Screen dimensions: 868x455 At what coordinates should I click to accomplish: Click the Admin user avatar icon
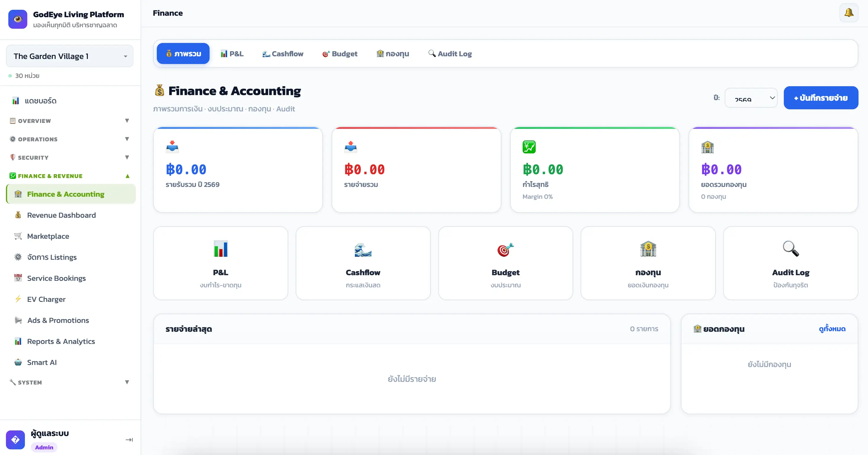(15, 440)
